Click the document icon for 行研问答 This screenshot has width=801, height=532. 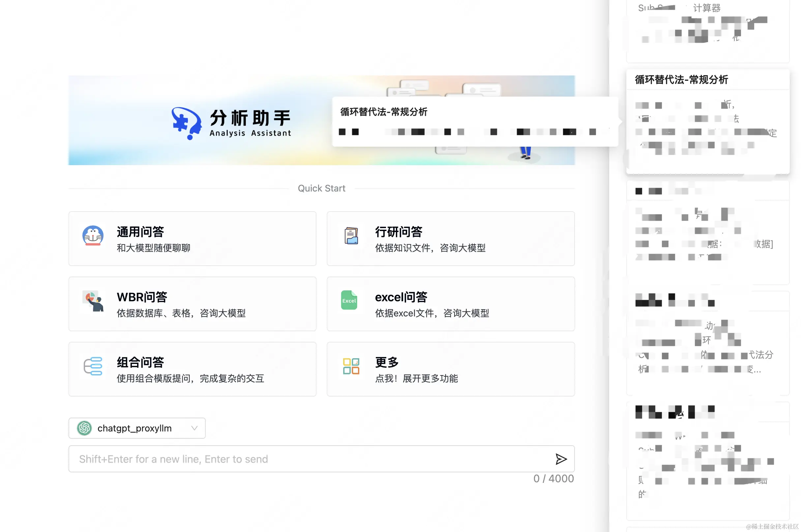(351, 235)
